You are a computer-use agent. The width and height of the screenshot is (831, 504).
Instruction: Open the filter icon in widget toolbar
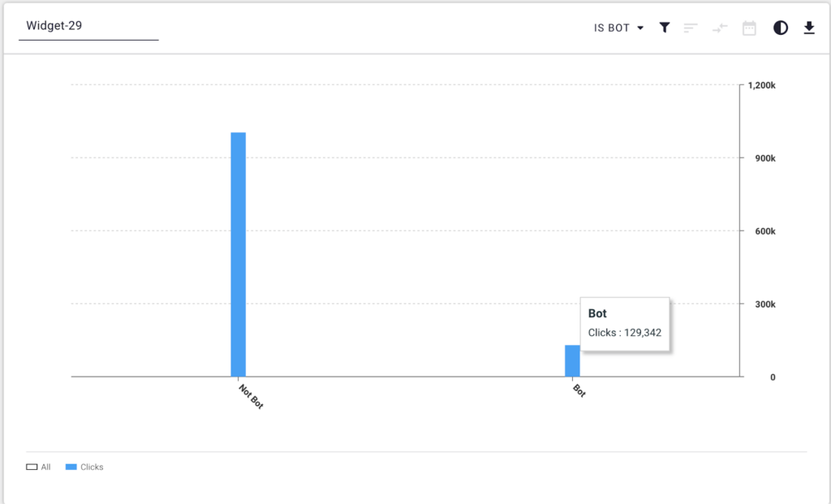tap(665, 28)
